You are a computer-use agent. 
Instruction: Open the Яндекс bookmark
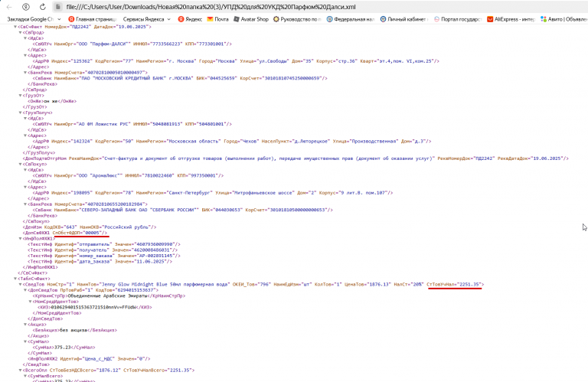[x=190, y=19]
